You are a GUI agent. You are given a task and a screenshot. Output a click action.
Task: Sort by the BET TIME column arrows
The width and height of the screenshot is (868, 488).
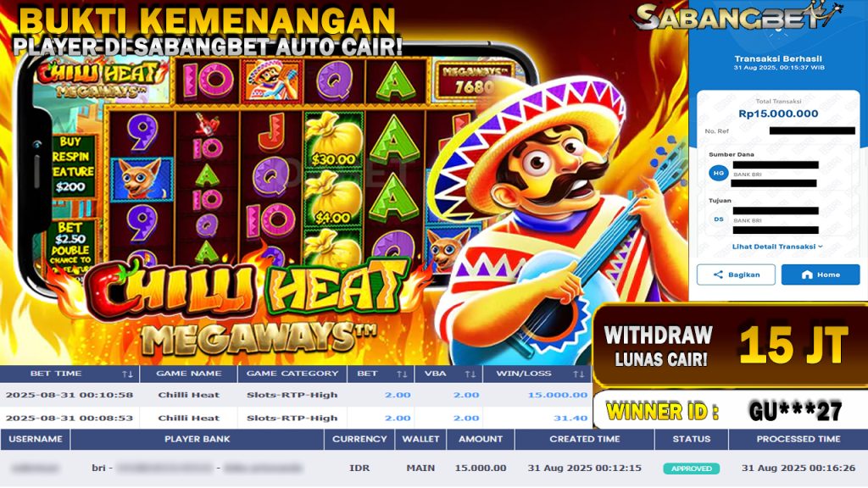127,374
